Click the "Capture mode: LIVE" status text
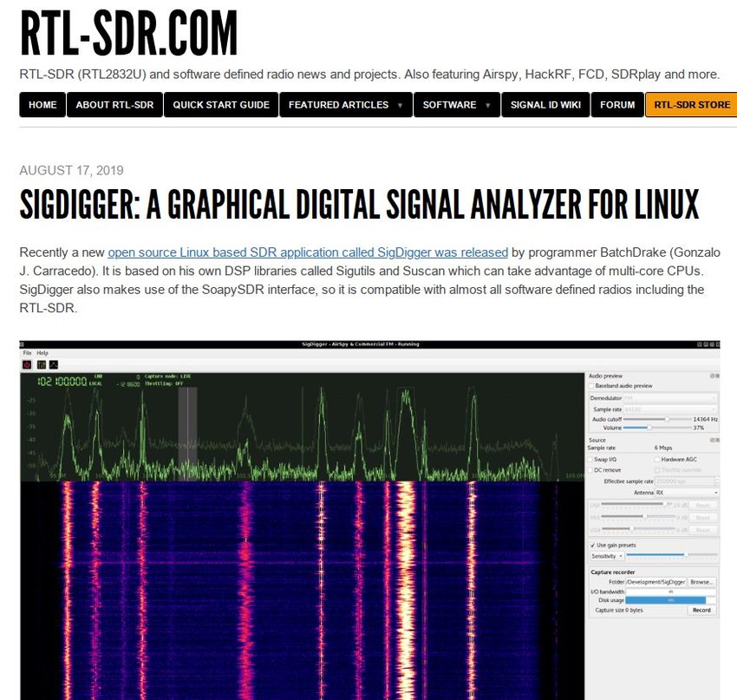The image size is (737, 700). coord(167,376)
